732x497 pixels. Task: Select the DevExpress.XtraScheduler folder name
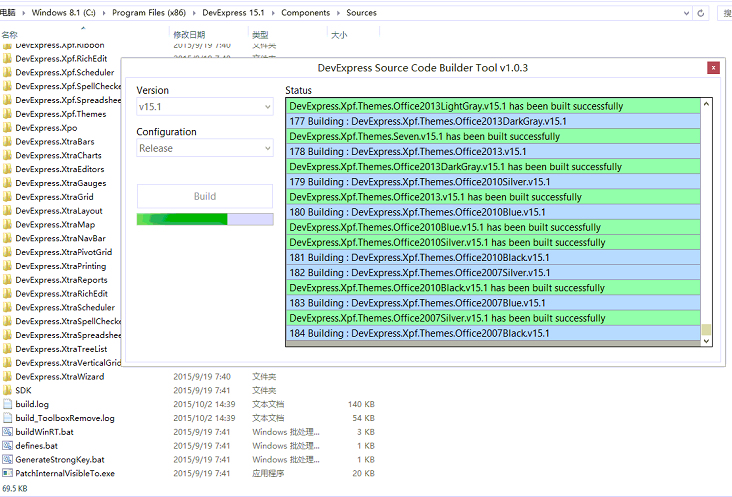pyautogui.click(x=65, y=308)
